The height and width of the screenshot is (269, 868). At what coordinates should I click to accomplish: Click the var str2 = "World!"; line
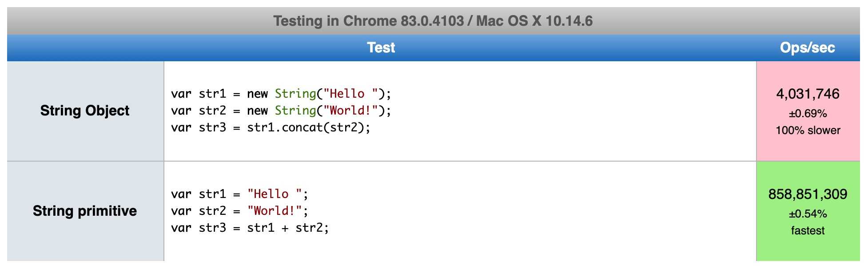[x=239, y=211]
